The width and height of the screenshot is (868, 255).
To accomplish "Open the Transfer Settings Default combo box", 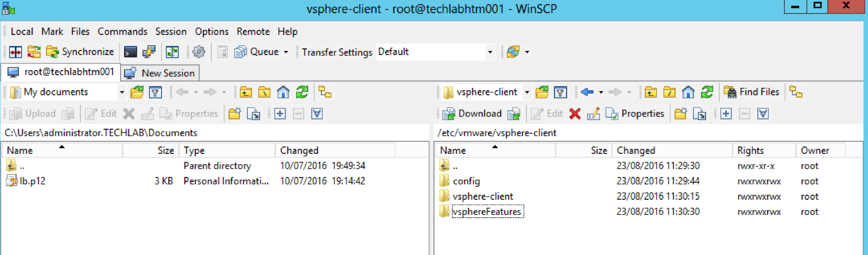I will 435,52.
